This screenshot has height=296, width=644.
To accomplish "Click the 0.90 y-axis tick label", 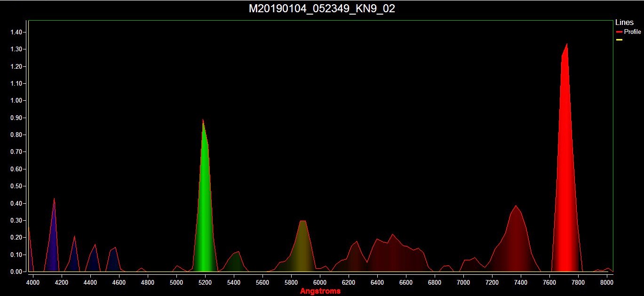I will tap(16, 118).
